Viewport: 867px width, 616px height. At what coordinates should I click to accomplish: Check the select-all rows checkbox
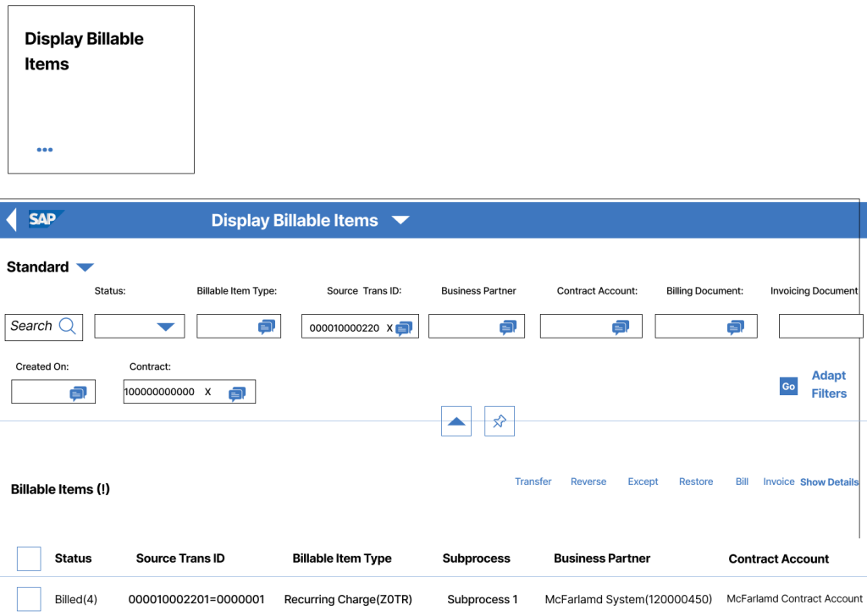pyautogui.click(x=29, y=558)
